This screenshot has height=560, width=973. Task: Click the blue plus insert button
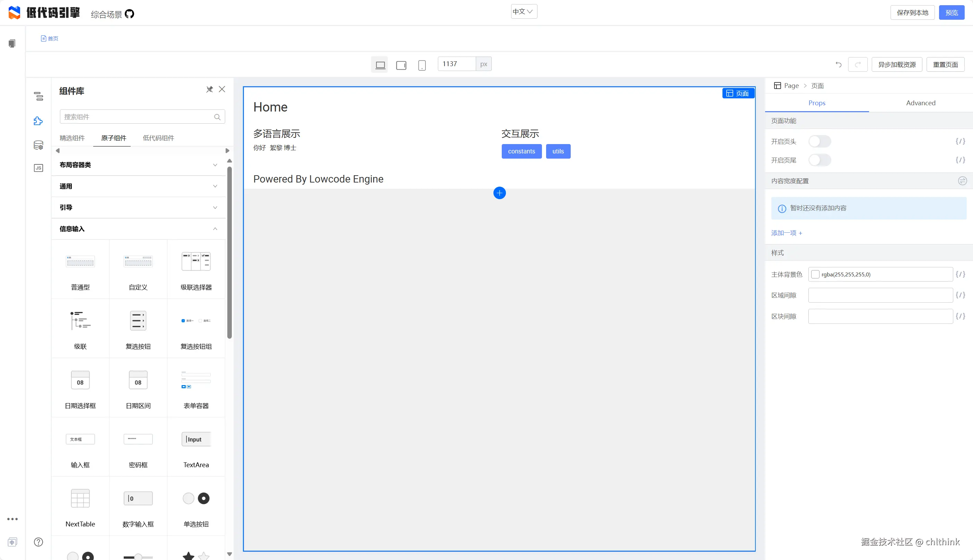(x=499, y=193)
